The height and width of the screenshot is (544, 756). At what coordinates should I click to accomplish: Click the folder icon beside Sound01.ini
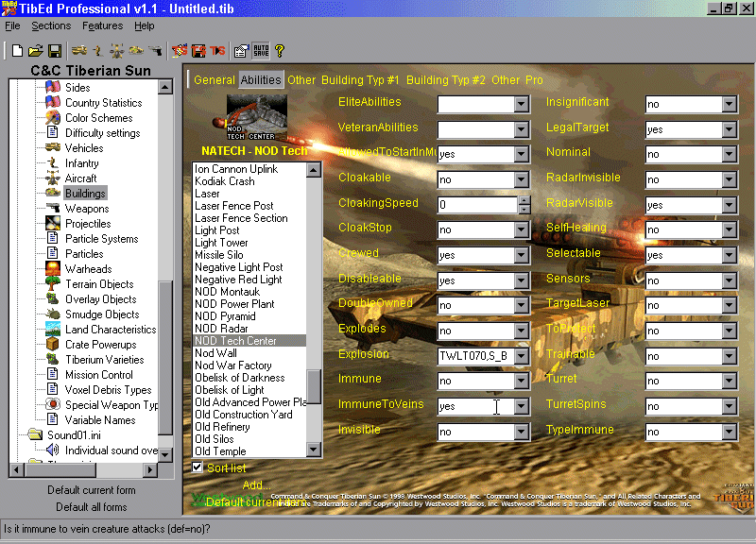(x=35, y=434)
